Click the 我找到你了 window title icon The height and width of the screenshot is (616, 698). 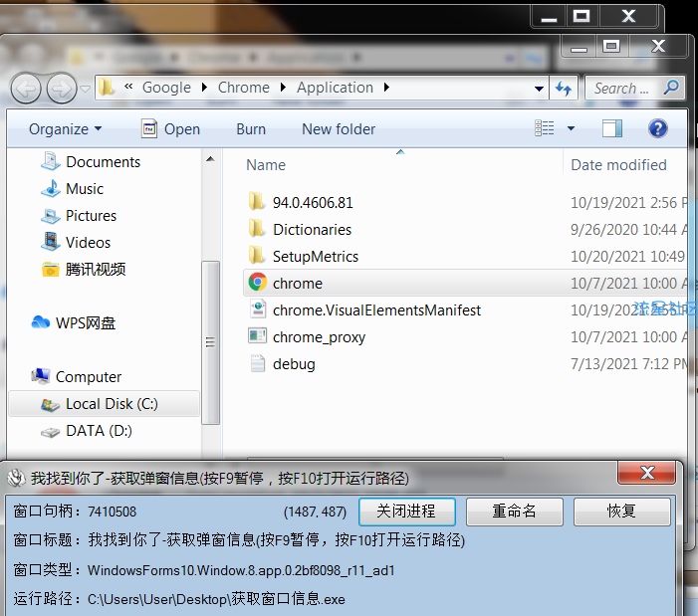point(17,478)
